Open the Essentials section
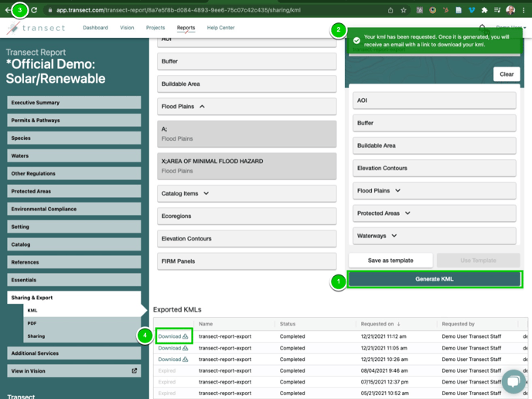The height and width of the screenshot is (399, 532). [74, 280]
